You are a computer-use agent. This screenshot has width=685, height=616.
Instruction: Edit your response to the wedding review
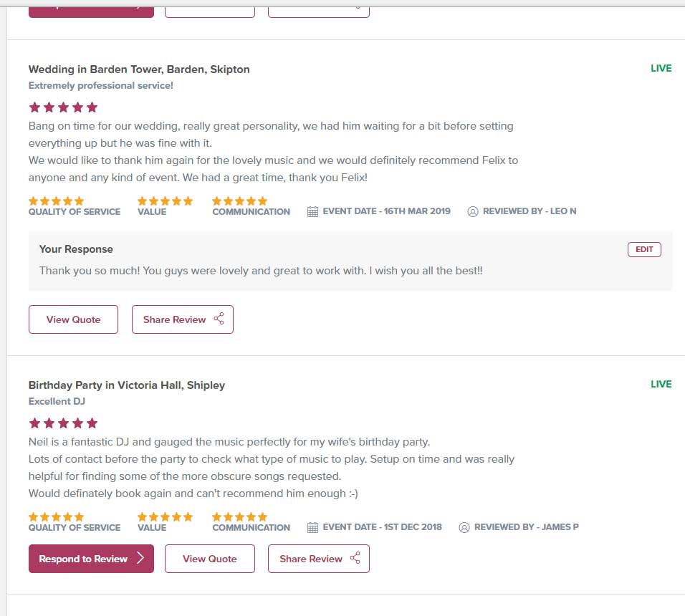coord(644,249)
